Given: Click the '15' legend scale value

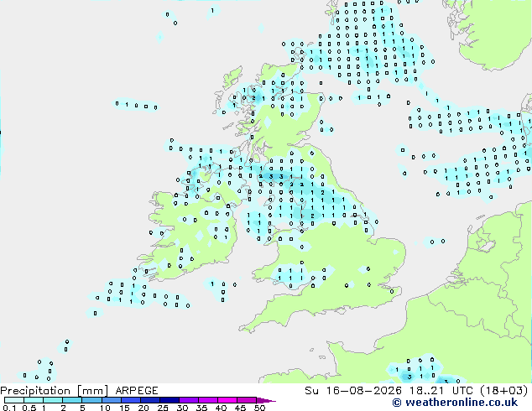Looking at the screenshot, I should tap(124, 408).
